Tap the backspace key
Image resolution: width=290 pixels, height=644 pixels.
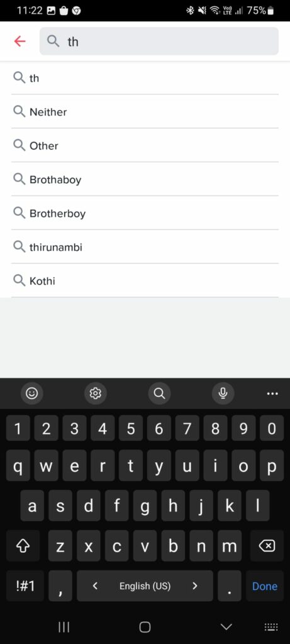267,546
